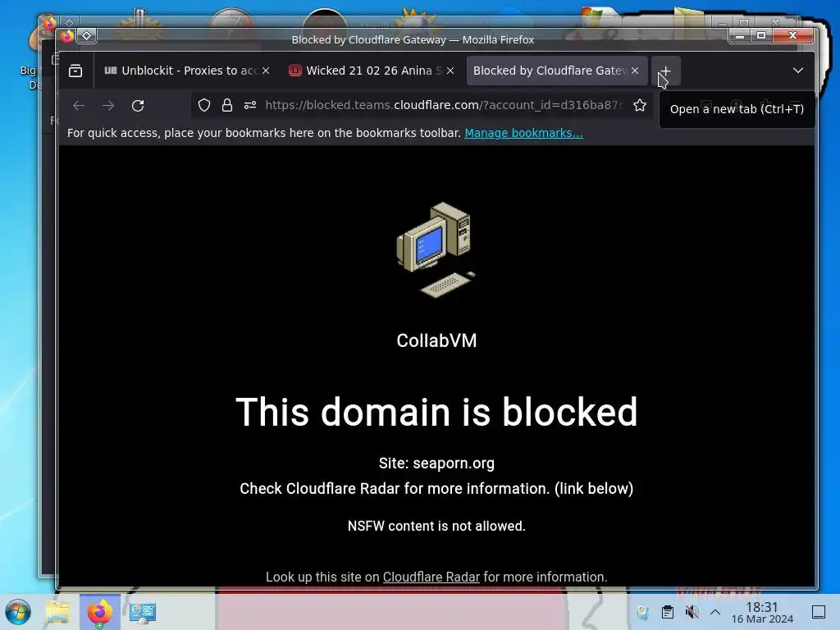Click the CollabVM title text
840x630 pixels.
coord(436,340)
